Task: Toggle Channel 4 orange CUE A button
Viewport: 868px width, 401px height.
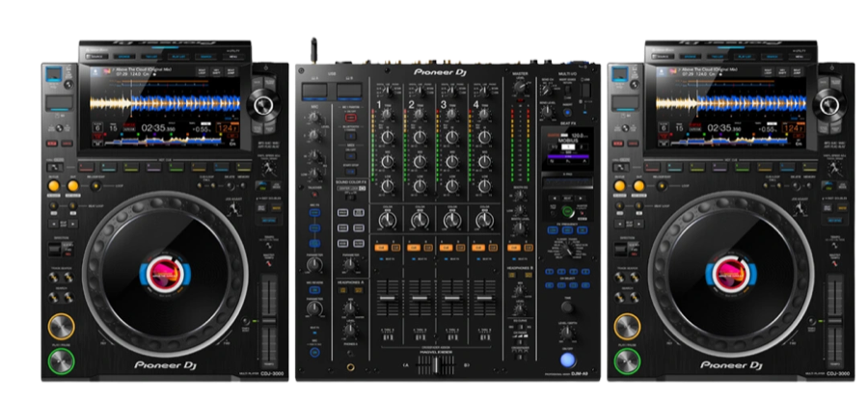Action: click(x=478, y=248)
